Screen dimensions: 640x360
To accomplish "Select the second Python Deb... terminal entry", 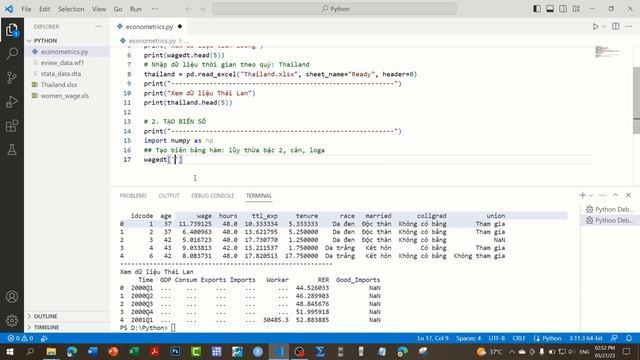I will click(x=609, y=220).
